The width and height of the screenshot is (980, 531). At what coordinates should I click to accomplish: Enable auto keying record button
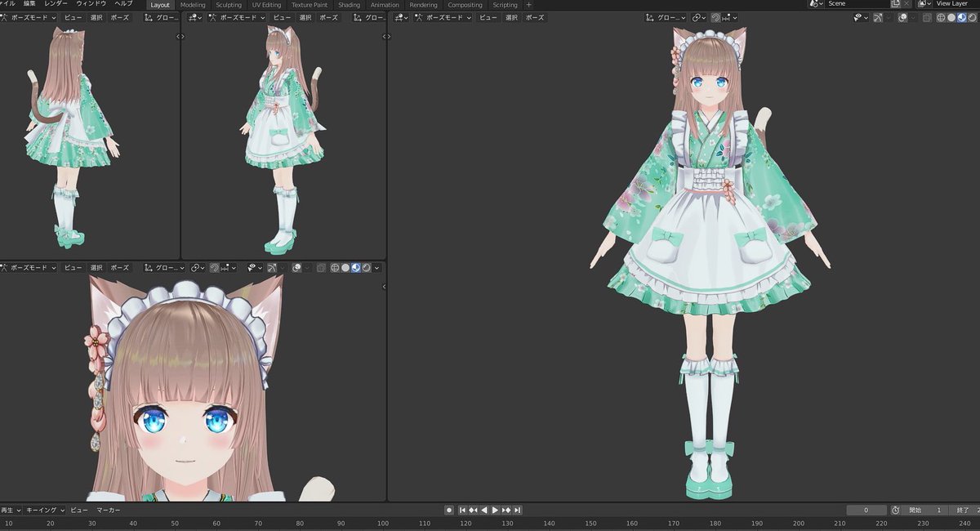click(x=448, y=510)
